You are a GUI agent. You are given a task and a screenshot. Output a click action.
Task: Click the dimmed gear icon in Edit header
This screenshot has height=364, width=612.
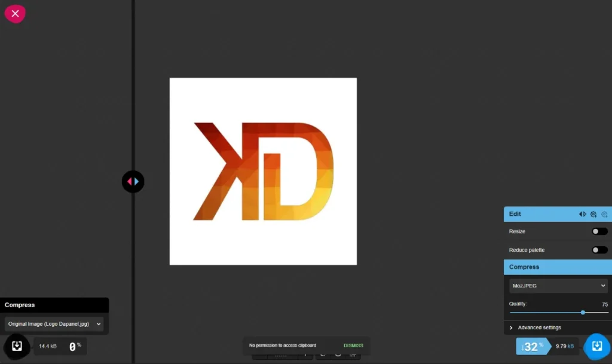coord(604,214)
